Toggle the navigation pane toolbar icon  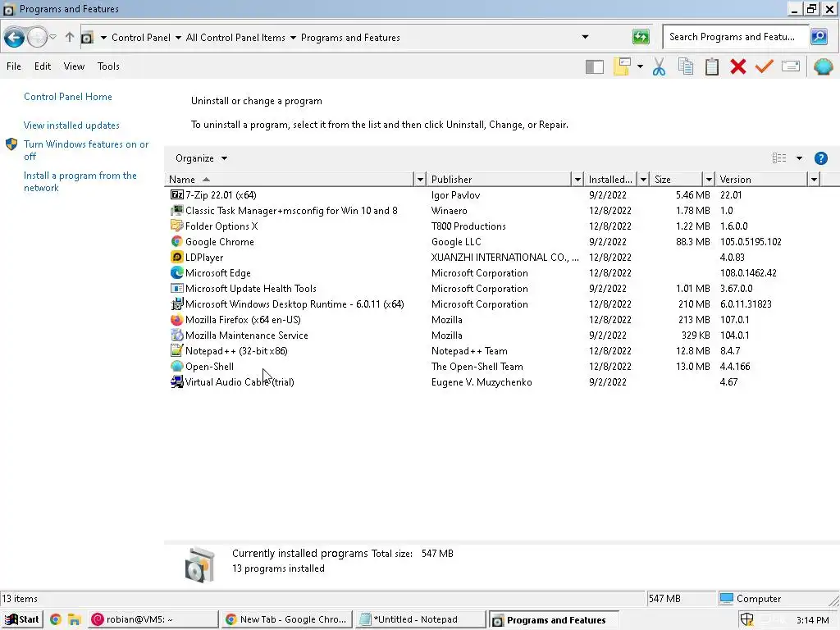(595, 67)
